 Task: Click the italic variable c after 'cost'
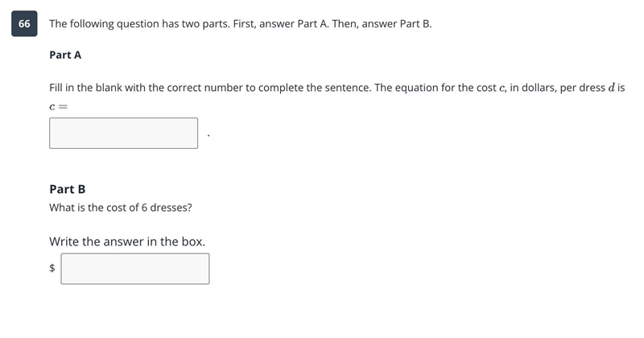point(502,89)
